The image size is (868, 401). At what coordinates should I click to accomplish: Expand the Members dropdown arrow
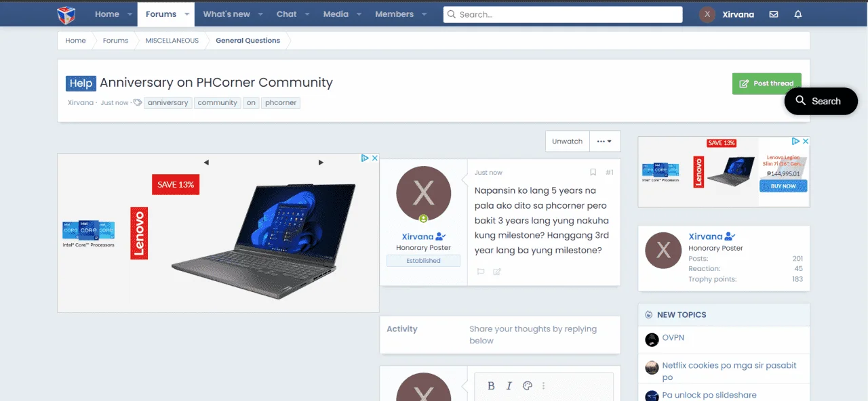[424, 14]
